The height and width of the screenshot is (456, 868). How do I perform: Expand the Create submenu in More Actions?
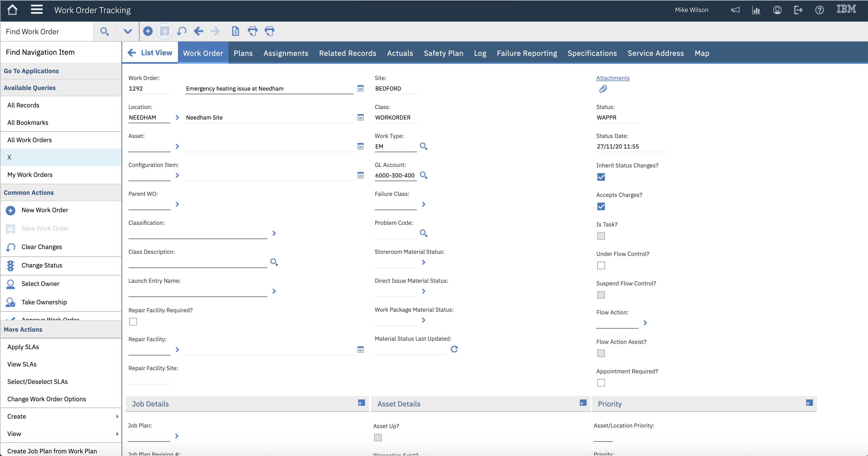(x=61, y=416)
